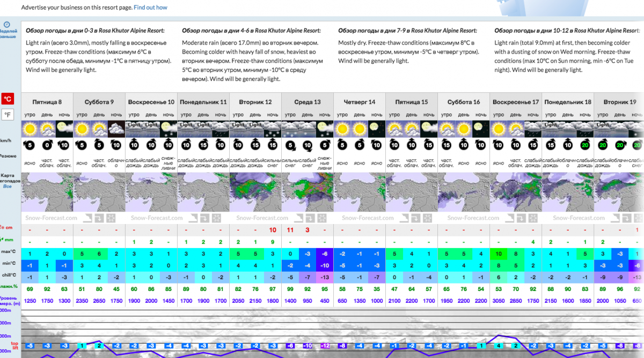
Task: Click freezing level value '2650'
Action: coord(99,300)
